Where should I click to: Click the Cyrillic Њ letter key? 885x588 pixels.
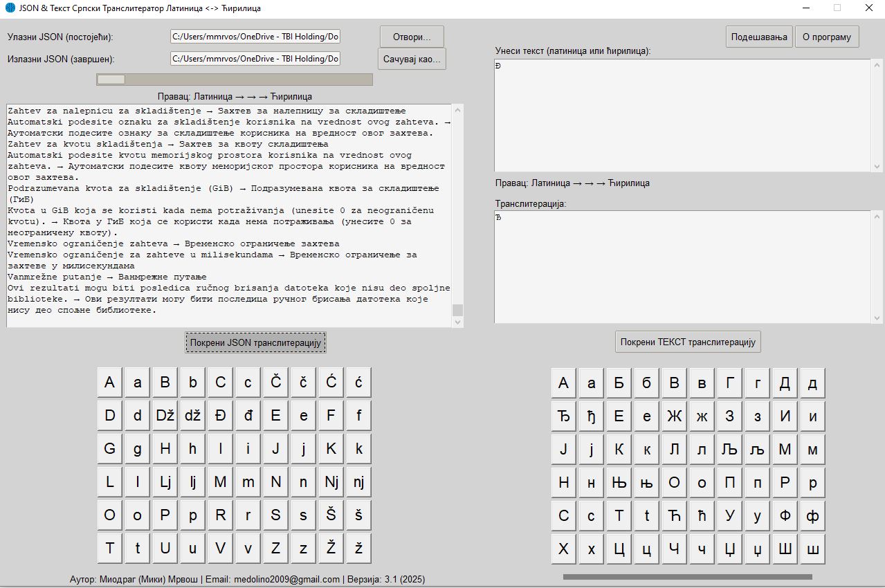pyautogui.click(x=618, y=482)
